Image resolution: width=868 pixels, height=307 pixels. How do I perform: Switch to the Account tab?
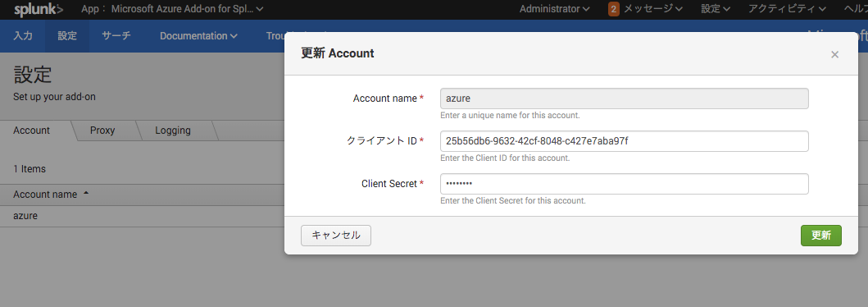click(31, 131)
